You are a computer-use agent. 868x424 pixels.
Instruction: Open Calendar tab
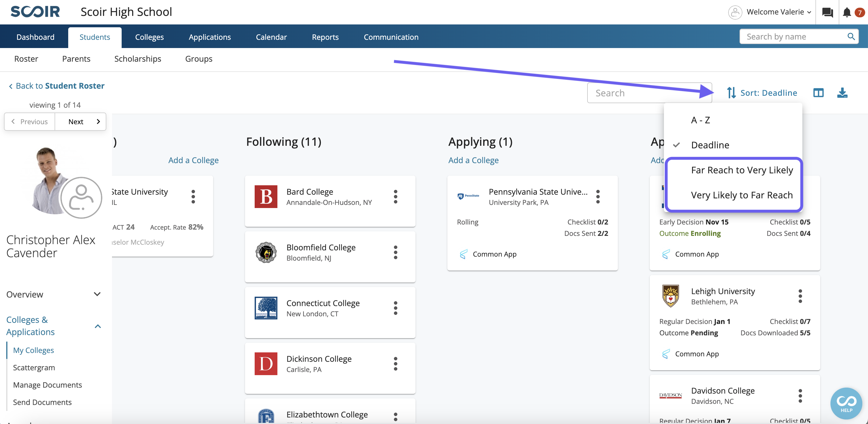click(x=271, y=37)
